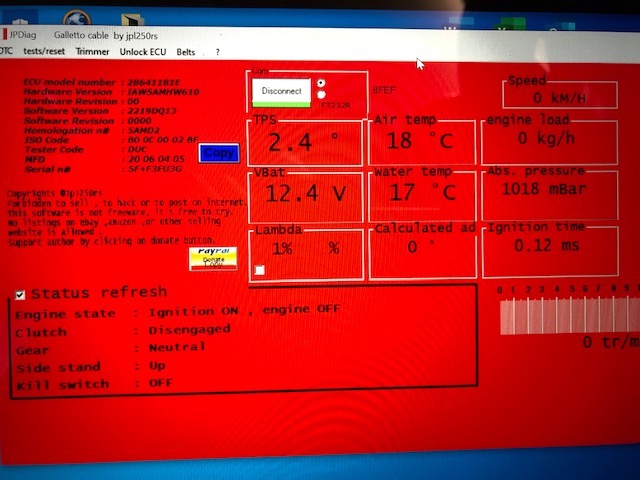Image resolution: width=640 pixels, height=480 pixels.
Task: Click the TPS reading of 2.4 degrees
Action: (304, 142)
